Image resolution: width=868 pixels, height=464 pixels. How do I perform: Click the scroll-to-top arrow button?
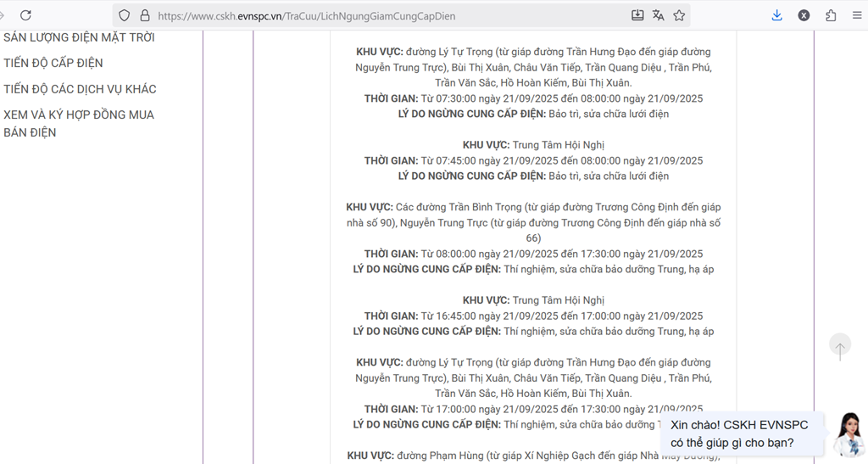tap(840, 347)
